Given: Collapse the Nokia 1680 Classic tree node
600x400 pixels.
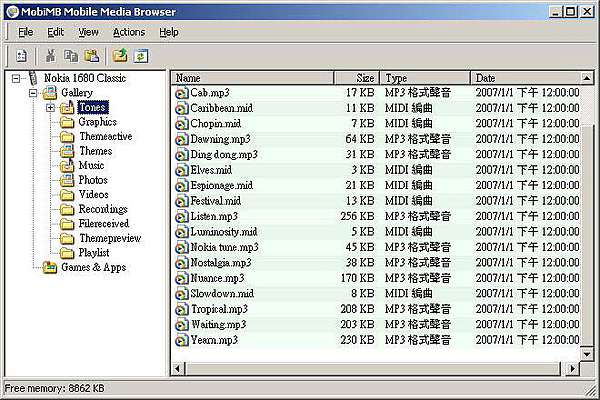Looking at the screenshot, I should 16,79.
